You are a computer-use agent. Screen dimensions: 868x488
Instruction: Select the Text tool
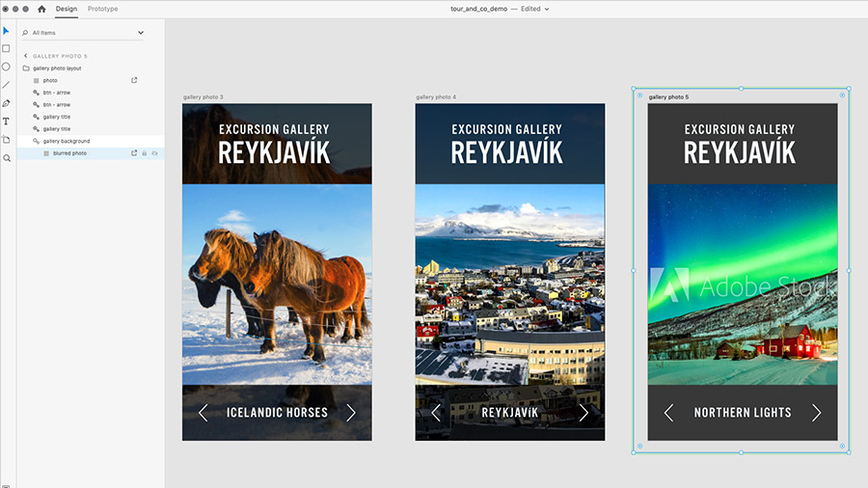point(6,122)
